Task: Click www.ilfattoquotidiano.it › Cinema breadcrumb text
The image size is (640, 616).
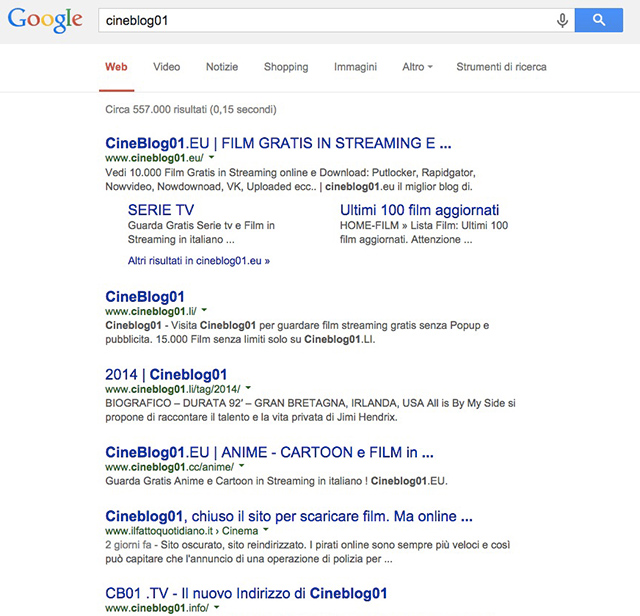Action: [182, 531]
